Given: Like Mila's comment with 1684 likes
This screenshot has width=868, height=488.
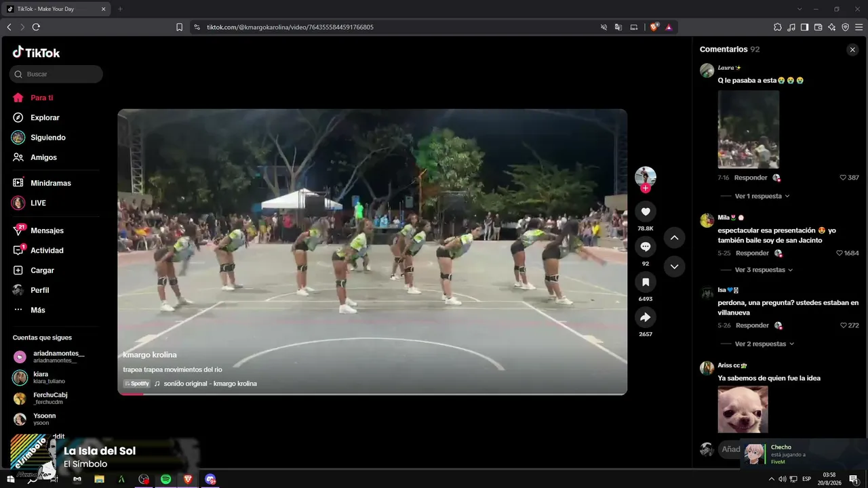Looking at the screenshot, I should pos(840,253).
